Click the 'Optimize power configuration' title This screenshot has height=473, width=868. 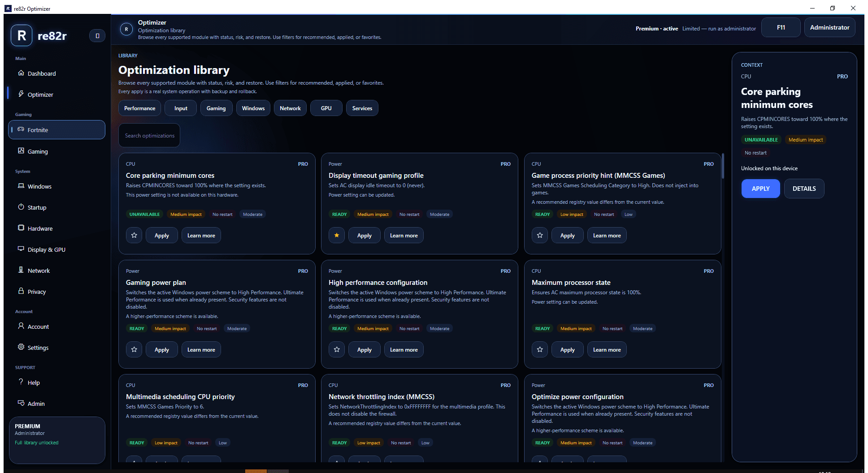point(577,397)
